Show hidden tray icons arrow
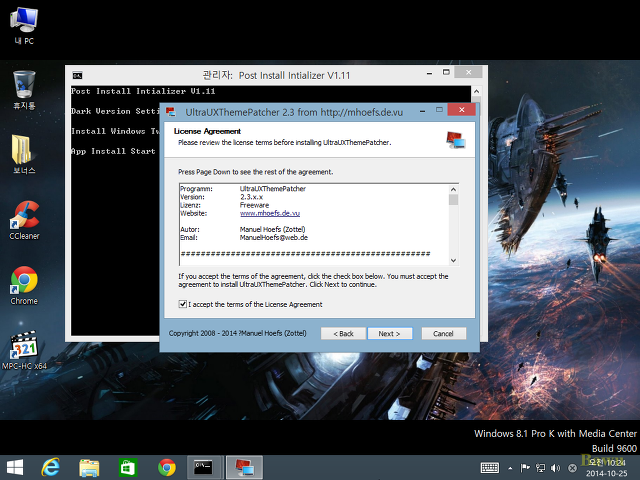The image size is (640, 480). pos(510,468)
